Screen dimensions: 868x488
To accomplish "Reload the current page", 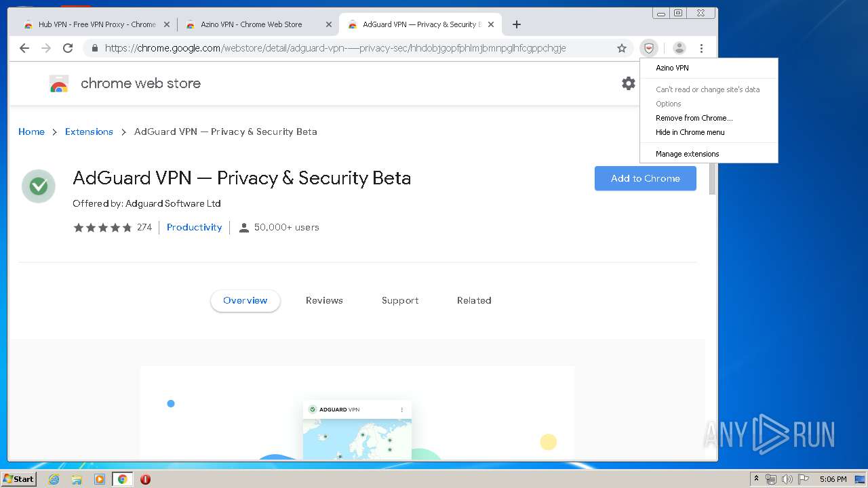I will [68, 48].
